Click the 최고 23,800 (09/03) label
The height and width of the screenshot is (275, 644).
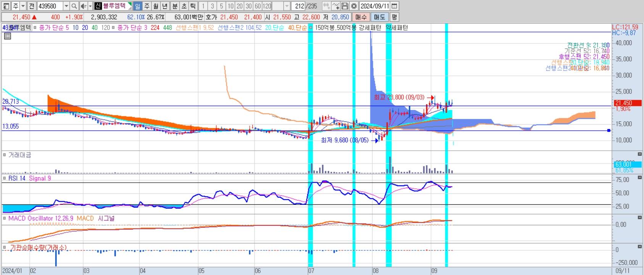tap(399, 97)
